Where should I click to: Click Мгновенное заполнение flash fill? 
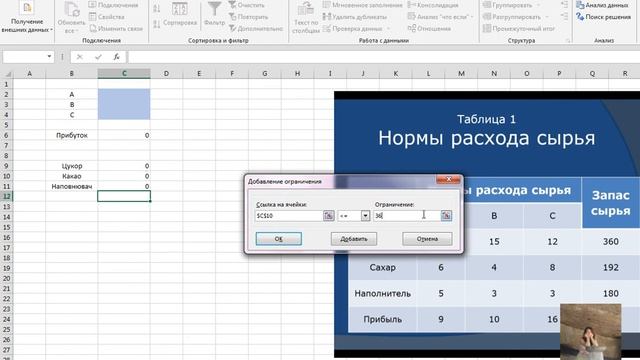point(362,5)
